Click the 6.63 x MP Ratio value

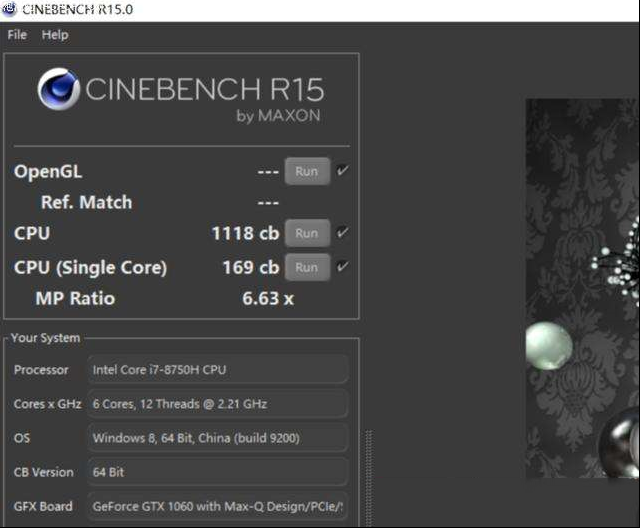coord(268,298)
